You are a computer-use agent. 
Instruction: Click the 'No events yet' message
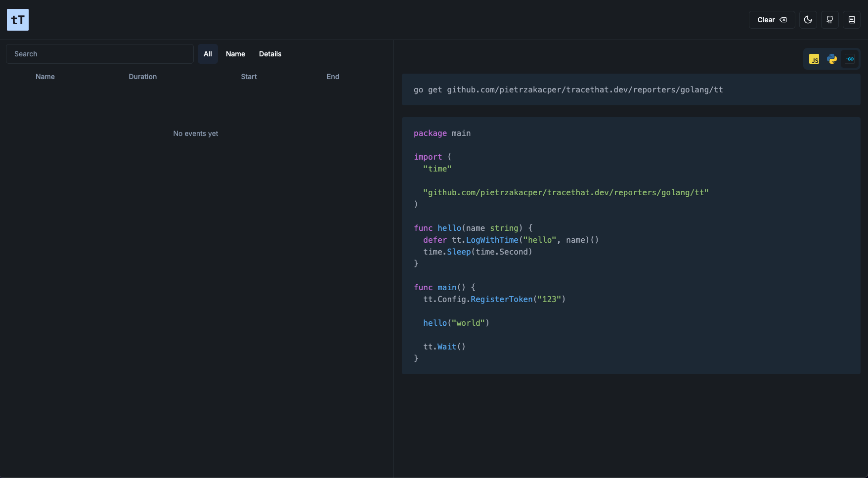coord(195,133)
